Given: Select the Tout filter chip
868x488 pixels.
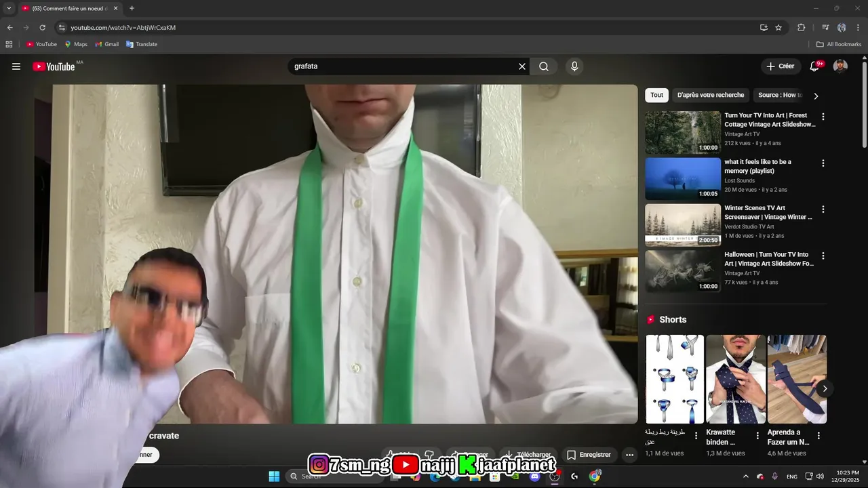Looking at the screenshot, I should click(656, 95).
